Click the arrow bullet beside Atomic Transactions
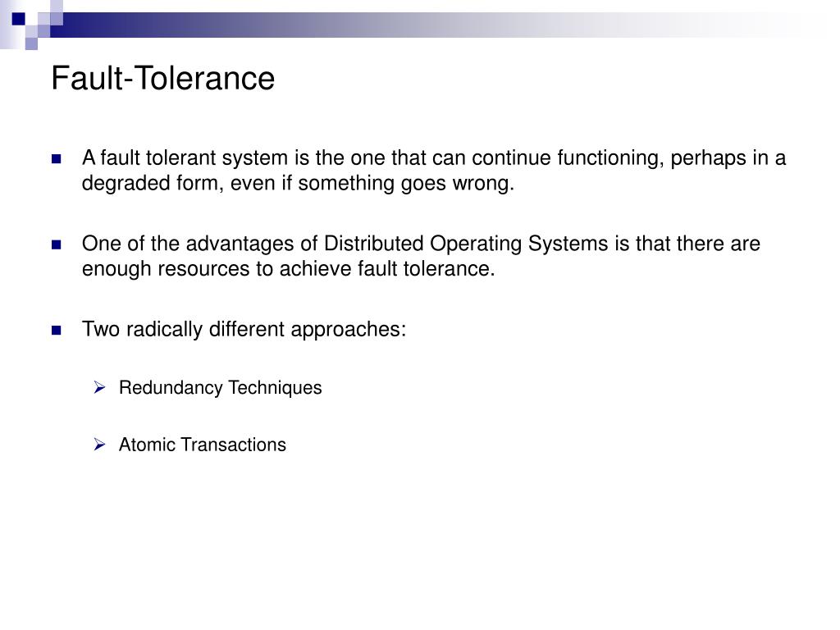 coord(99,444)
